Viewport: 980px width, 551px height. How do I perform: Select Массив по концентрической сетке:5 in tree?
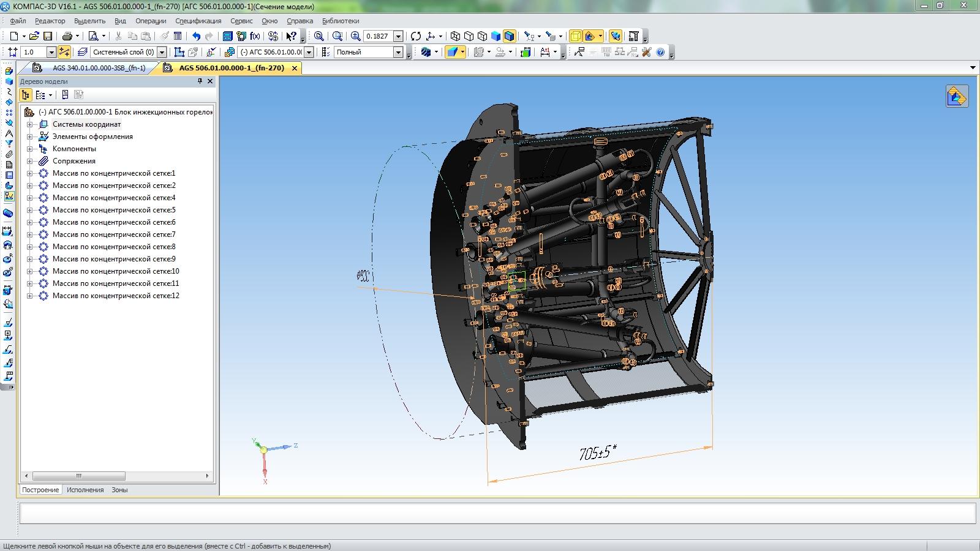pos(114,210)
